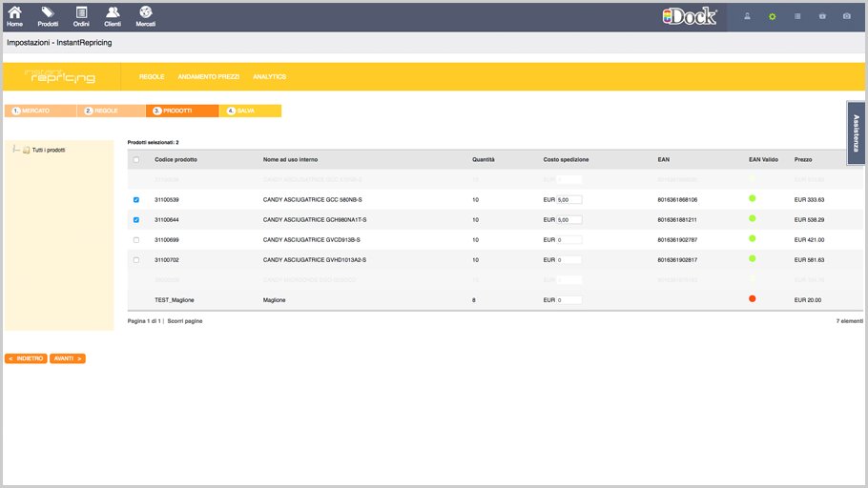The image size is (868, 488).
Task: Click EAN value 8016361881211
Action: pyautogui.click(x=677, y=219)
